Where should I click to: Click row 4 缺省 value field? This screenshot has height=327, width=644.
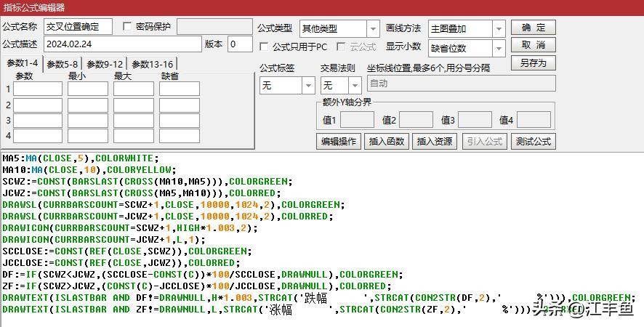pos(180,136)
